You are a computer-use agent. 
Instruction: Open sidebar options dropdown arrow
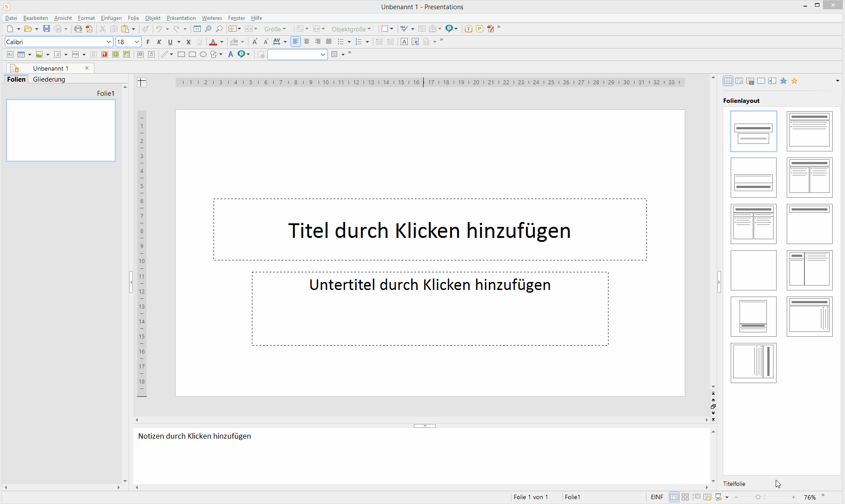[837, 81]
